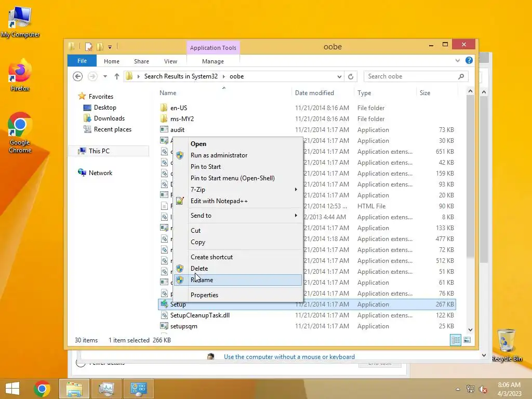This screenshot has height=399, width=532.
Task: Choose Rename in context menu
Action: (x=237, y=280)
